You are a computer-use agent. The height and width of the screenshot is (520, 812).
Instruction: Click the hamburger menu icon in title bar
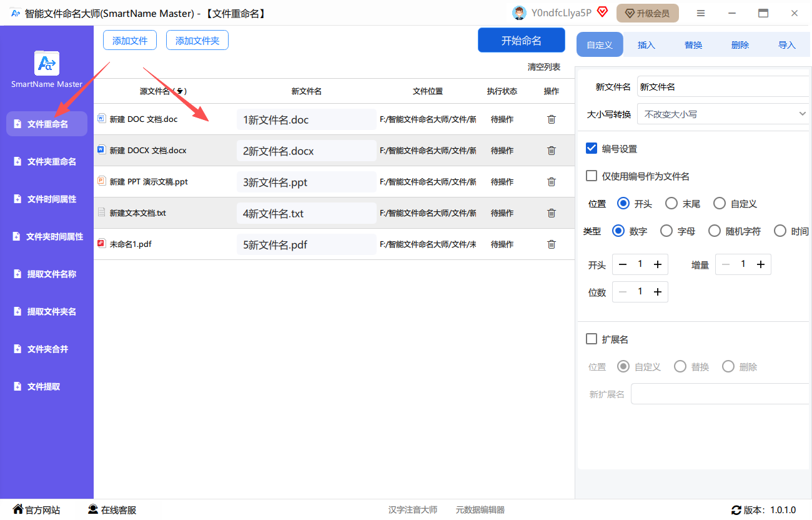coord(701,13)
